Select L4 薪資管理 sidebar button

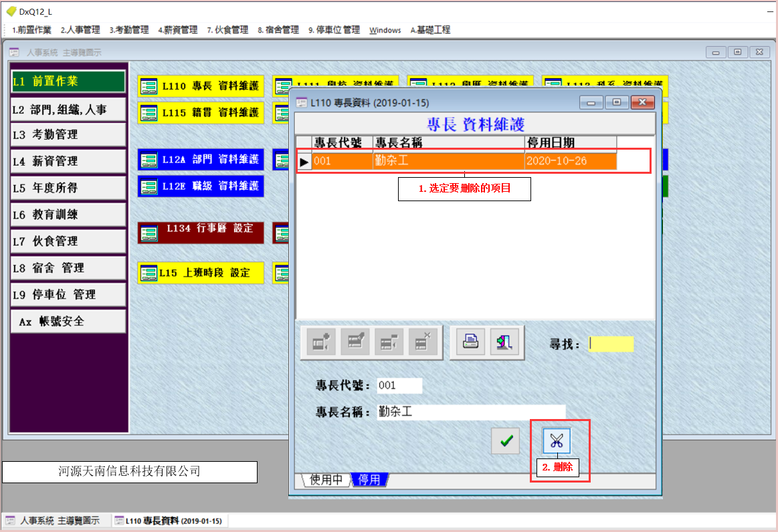coord(68,161)
